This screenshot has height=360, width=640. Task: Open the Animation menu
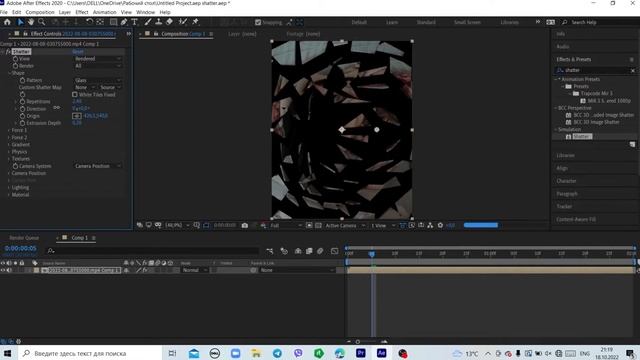point(104,12)
